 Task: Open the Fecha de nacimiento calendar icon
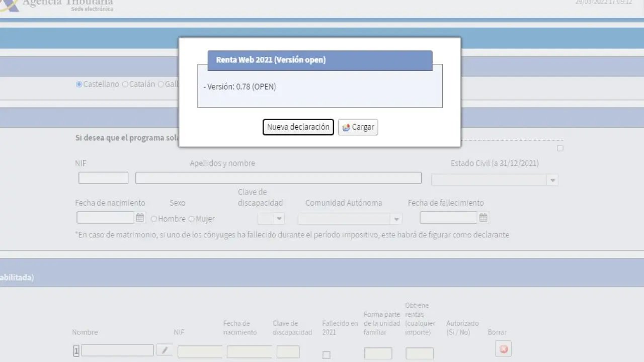[x=140, y=218]
